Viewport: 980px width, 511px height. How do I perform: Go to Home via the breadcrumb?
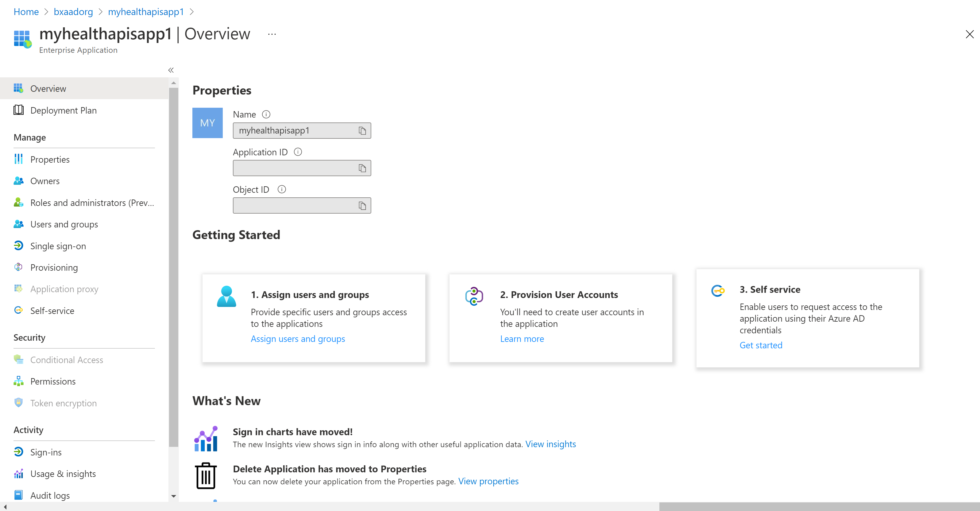[26, 12]
